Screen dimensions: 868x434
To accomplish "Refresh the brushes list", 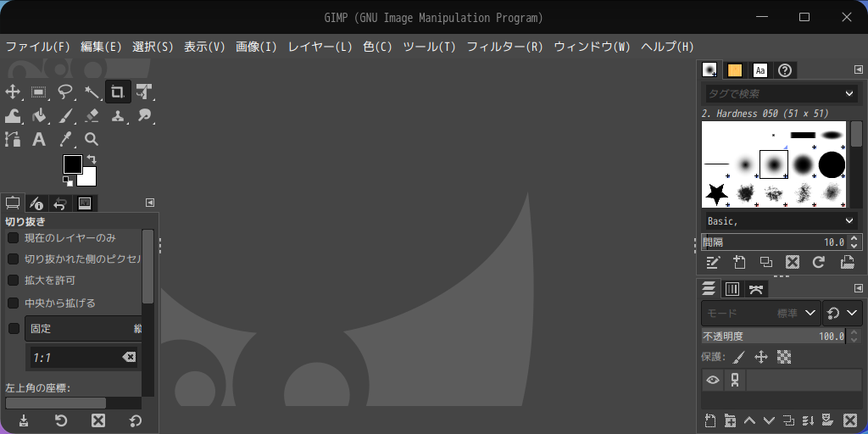I will 820,262.
